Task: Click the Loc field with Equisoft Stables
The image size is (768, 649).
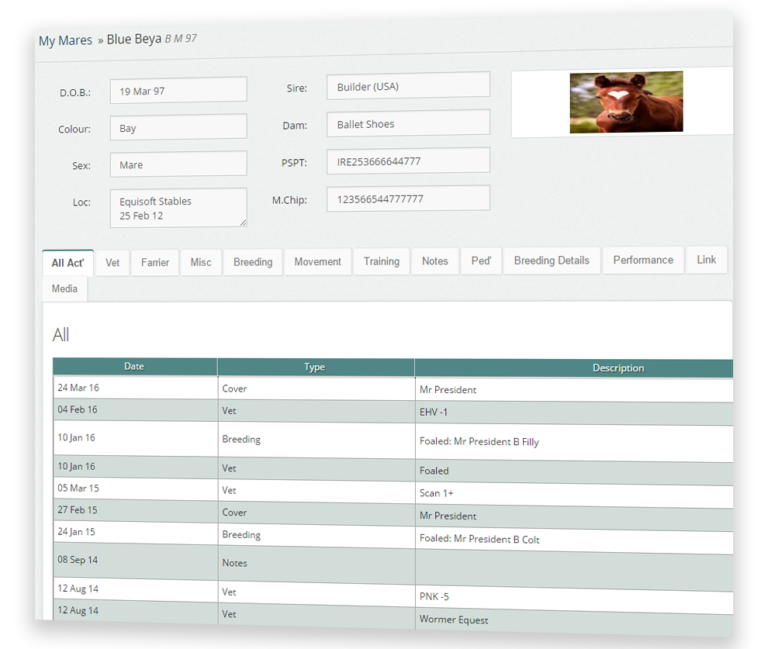Action: click(x=178, y=208)
